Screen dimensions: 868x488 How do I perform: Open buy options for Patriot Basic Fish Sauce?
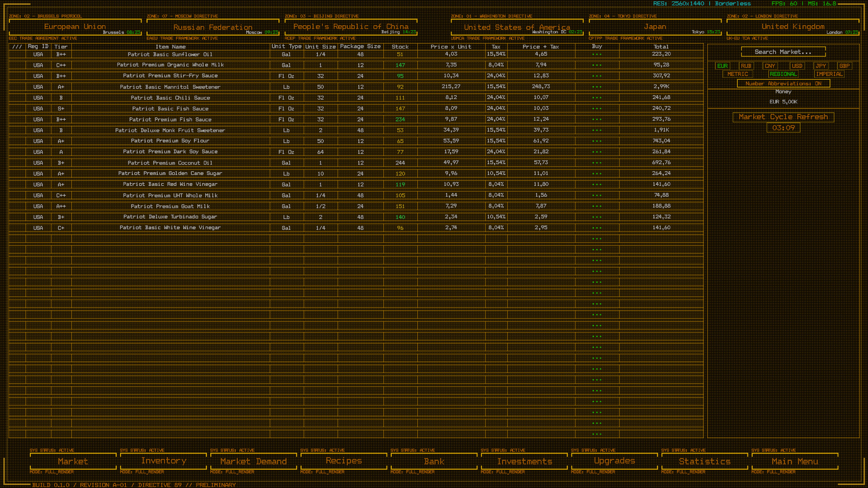[597, 108]
